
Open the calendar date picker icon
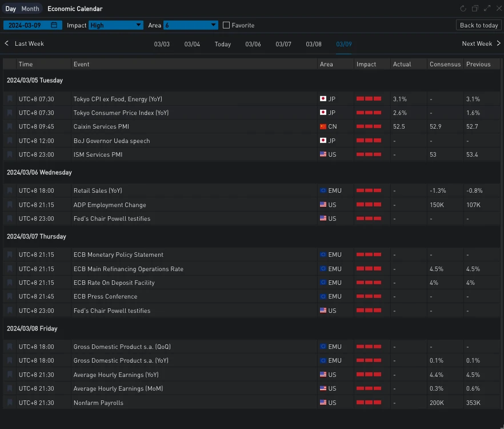(x=54, y=25)
